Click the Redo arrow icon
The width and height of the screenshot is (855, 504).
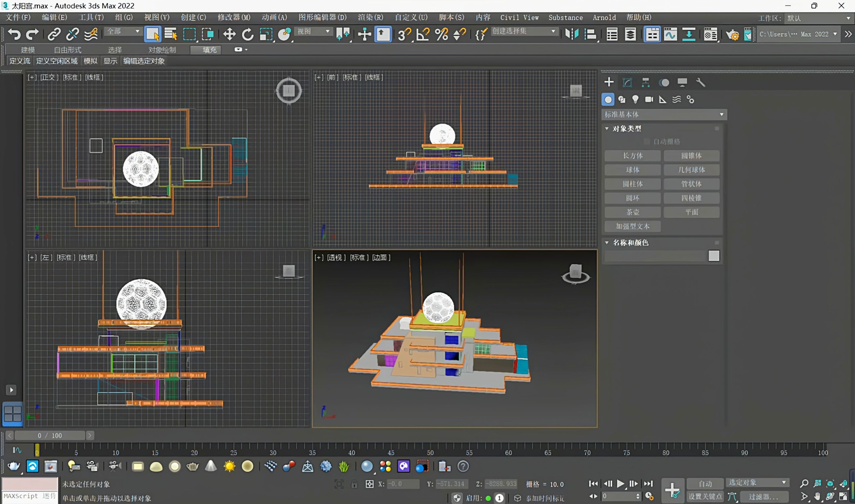(32, 34)
